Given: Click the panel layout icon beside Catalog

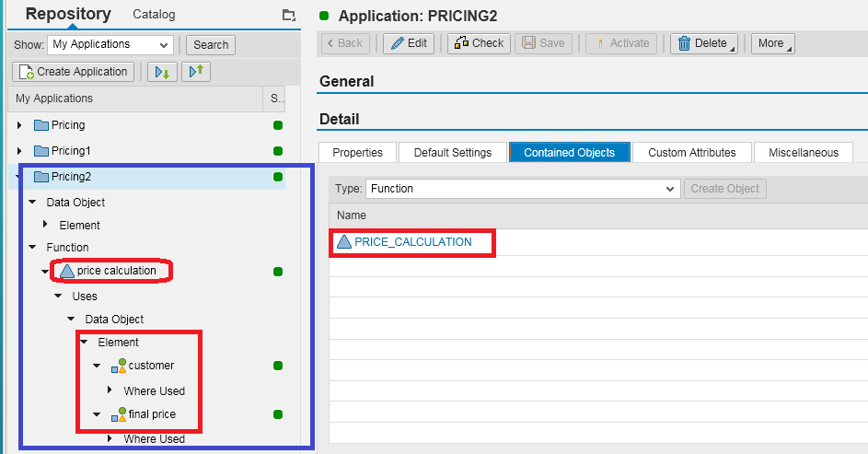Looking at the screenshot, I should click(288, 15).
